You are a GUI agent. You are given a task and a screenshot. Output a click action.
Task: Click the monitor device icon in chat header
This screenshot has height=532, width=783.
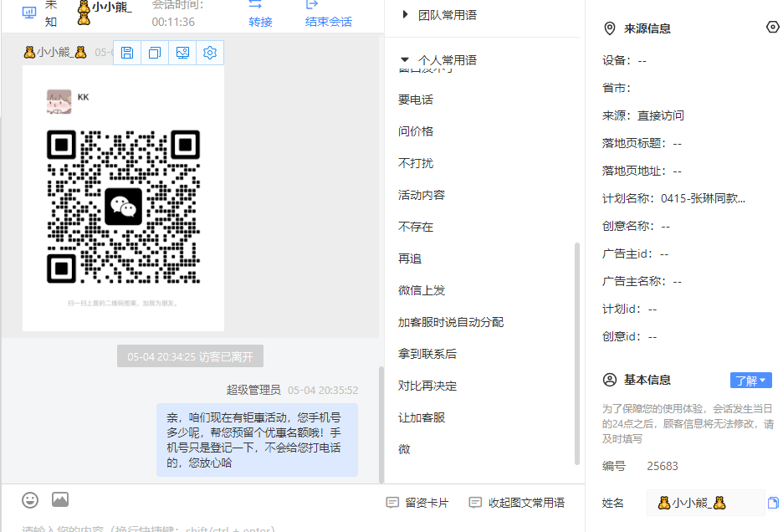click(29, 13)
